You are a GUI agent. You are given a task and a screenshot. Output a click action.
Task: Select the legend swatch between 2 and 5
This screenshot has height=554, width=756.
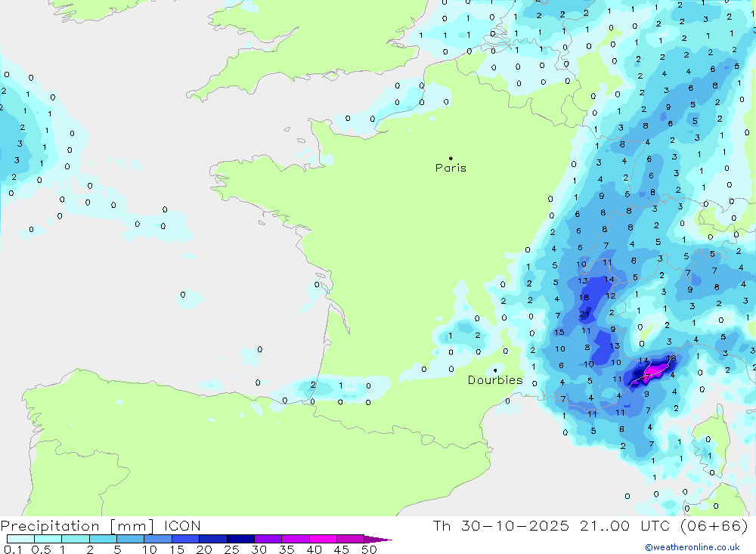pyautogui.click(x=103, y=539)
